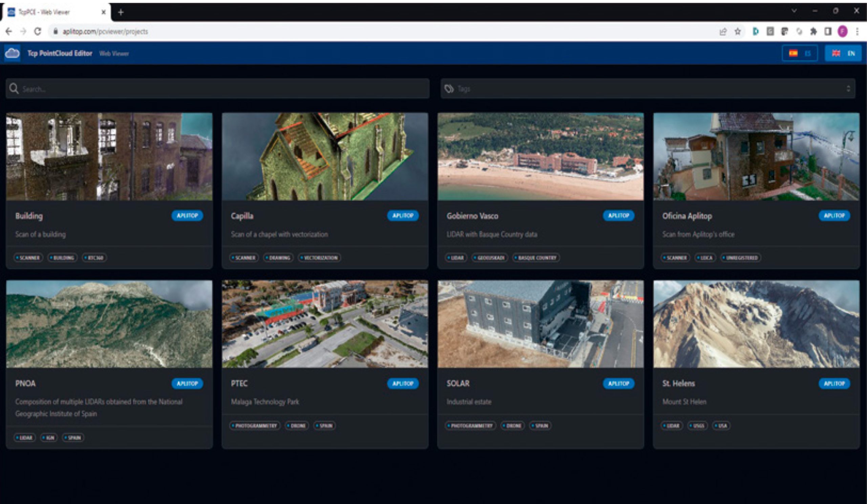Screen dimensions: 867x504
Task: Select BUILDING tag on Building card
Action: tap(62, 258)
